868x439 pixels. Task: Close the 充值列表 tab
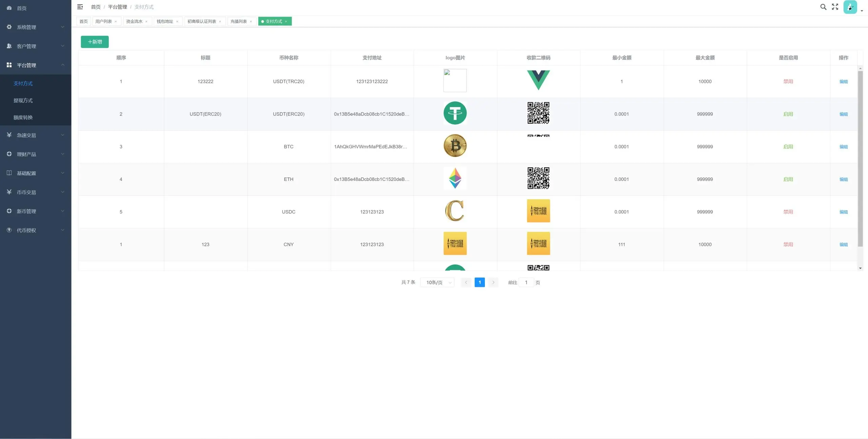click(251, 22)
